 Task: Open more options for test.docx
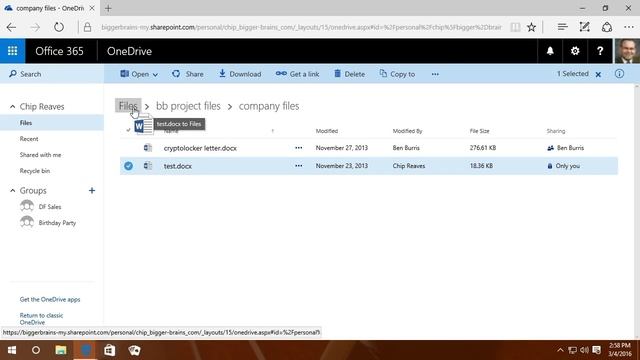click(299, 166)
